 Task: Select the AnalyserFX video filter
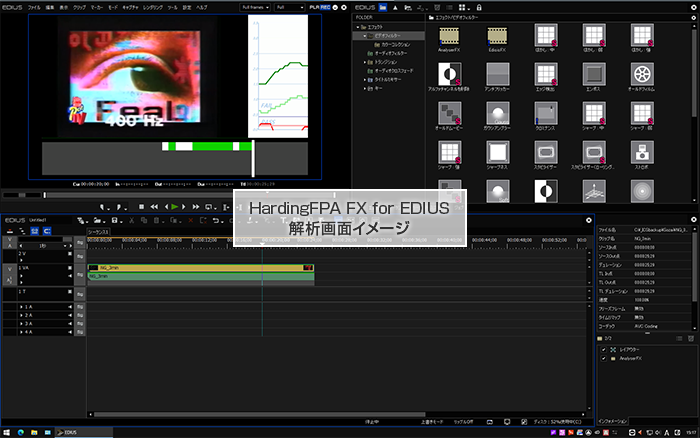[x=449, y=36]
